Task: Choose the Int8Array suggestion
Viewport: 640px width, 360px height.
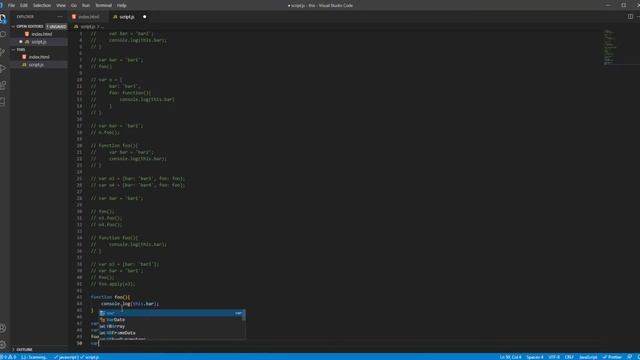Action: coord(171,326)
